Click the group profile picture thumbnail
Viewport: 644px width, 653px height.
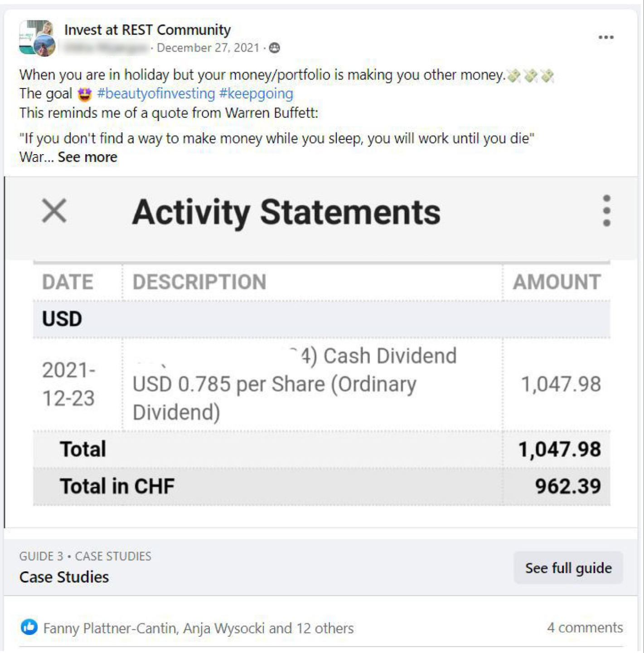pyautogui.click(x=37, y=38)
